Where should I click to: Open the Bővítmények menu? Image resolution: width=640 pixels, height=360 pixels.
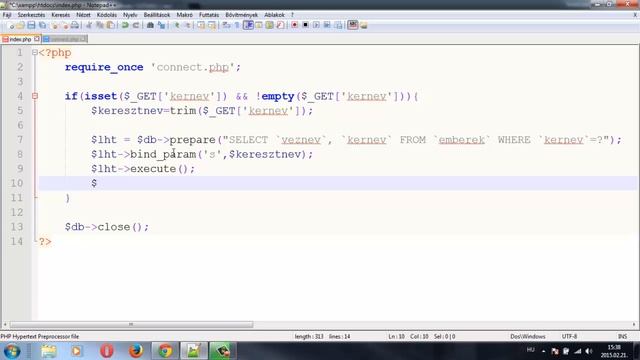(242, 15)
